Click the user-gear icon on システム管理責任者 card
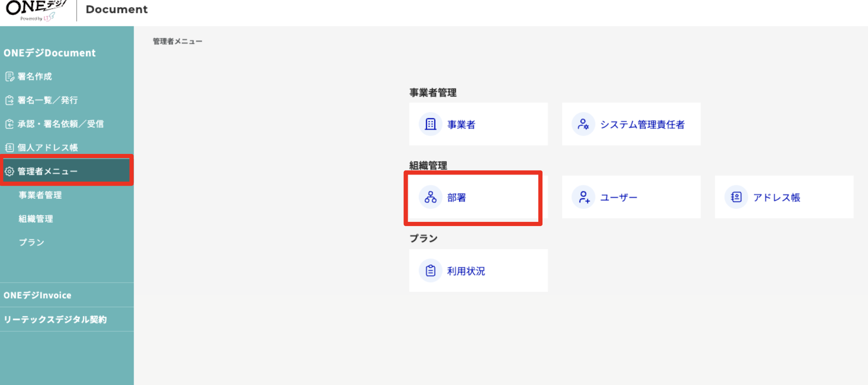The image size is (868, 385). [x=583, y=124]
